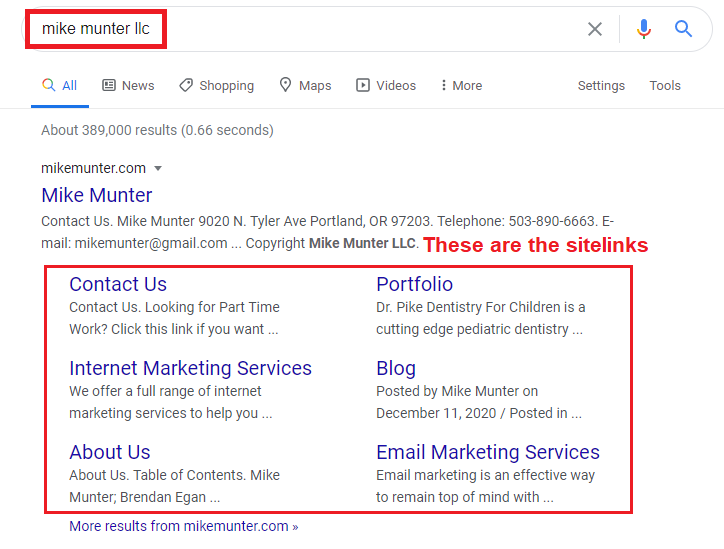The image size is (724, 549).
Task: Open the Internet Marketing Services sitelink
Action: pyautogui.click(x=191, y=368)
